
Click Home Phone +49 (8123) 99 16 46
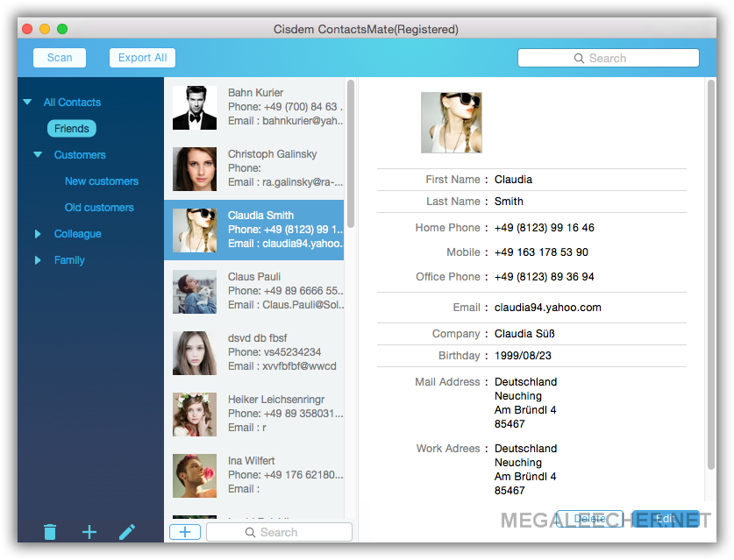tap(545, 228)
